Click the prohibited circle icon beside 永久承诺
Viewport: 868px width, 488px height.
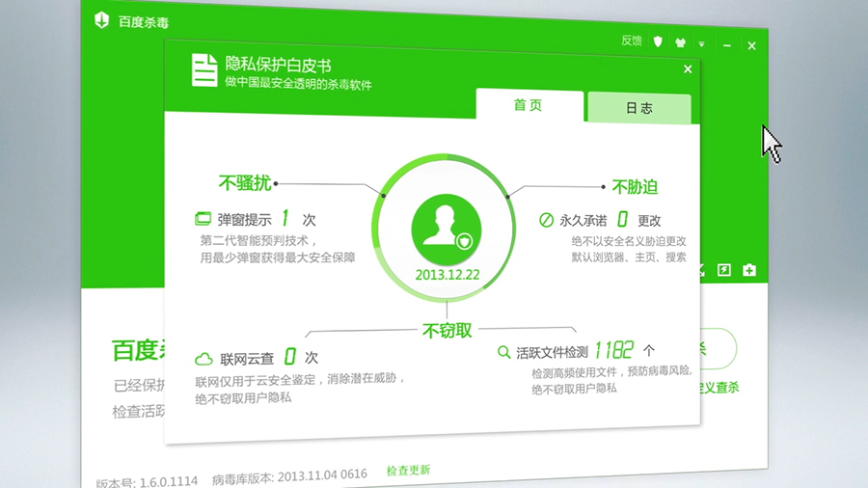546,220
